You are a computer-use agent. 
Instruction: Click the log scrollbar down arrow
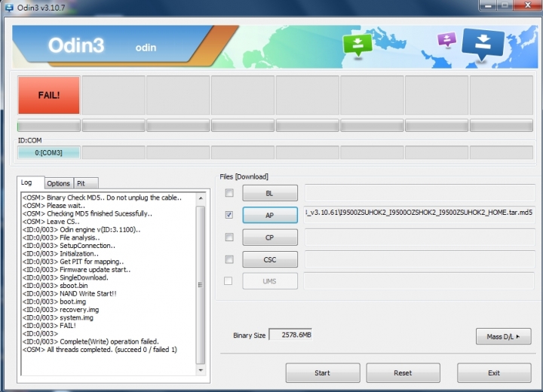pos(201,370)
